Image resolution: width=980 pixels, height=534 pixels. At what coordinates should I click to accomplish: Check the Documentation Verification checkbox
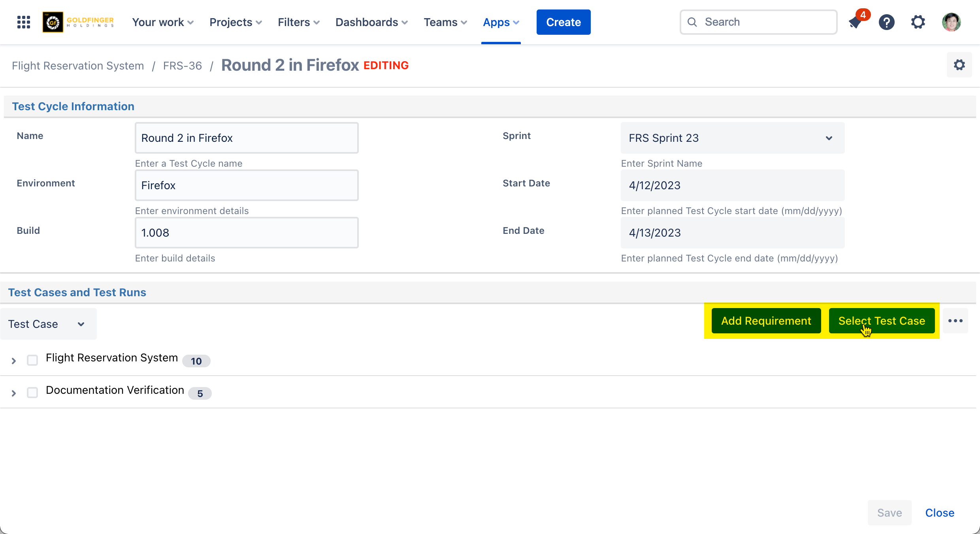tap(32, 393)
